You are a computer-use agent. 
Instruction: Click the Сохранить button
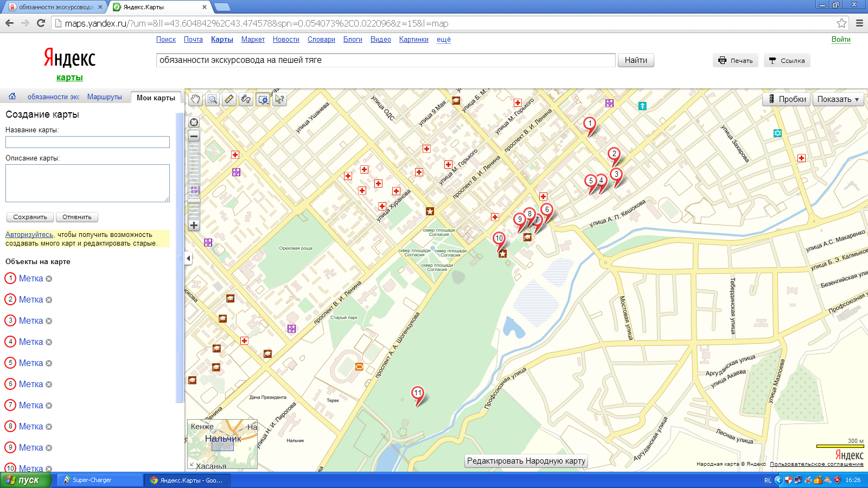[30, 217]
